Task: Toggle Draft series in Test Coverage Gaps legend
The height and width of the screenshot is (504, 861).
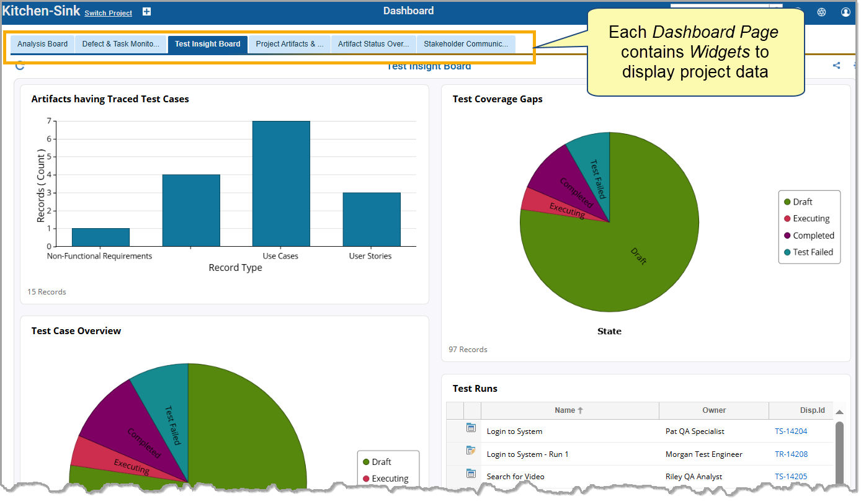Action: (x=802, y=202)
